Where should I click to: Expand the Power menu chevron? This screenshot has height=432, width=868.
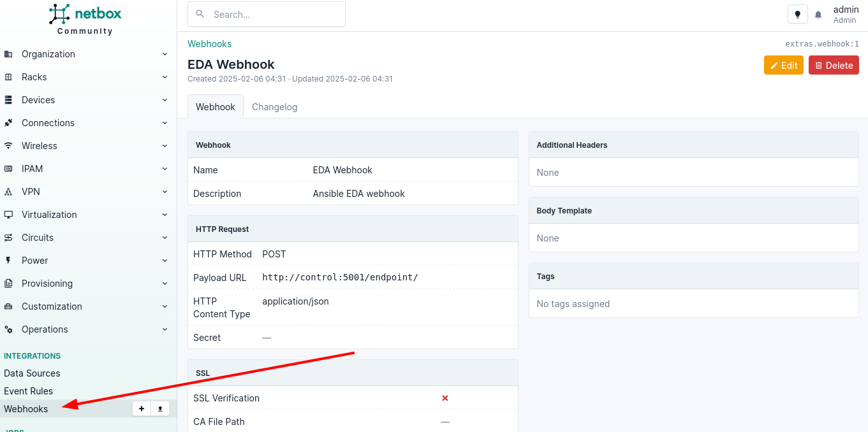pyautogui.click(x=165, y=261)
